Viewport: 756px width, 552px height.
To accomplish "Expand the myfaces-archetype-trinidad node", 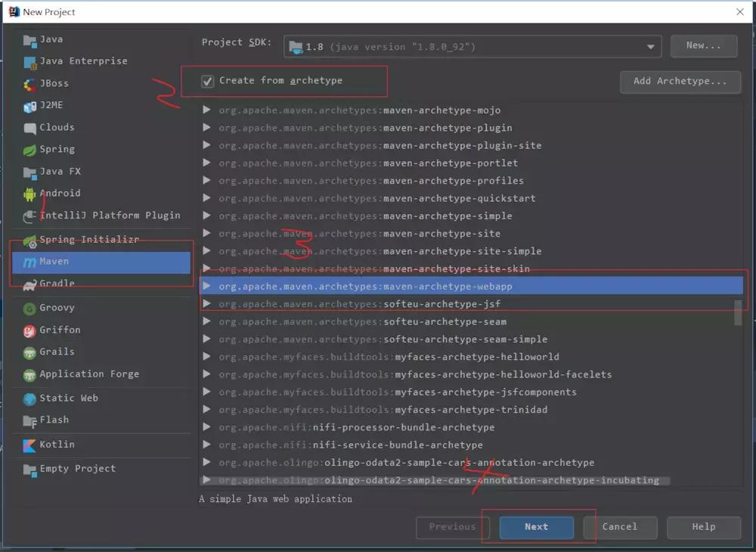I will [x=207, y=410].
